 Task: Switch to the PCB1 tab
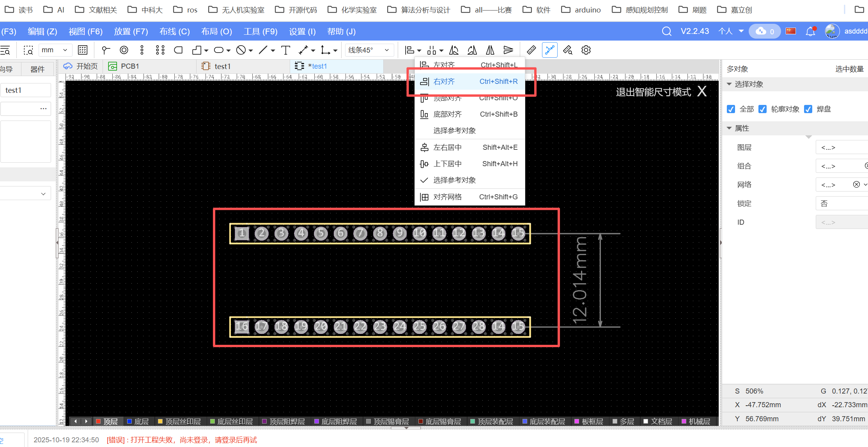pyautogui.click(x=129, y=66)
